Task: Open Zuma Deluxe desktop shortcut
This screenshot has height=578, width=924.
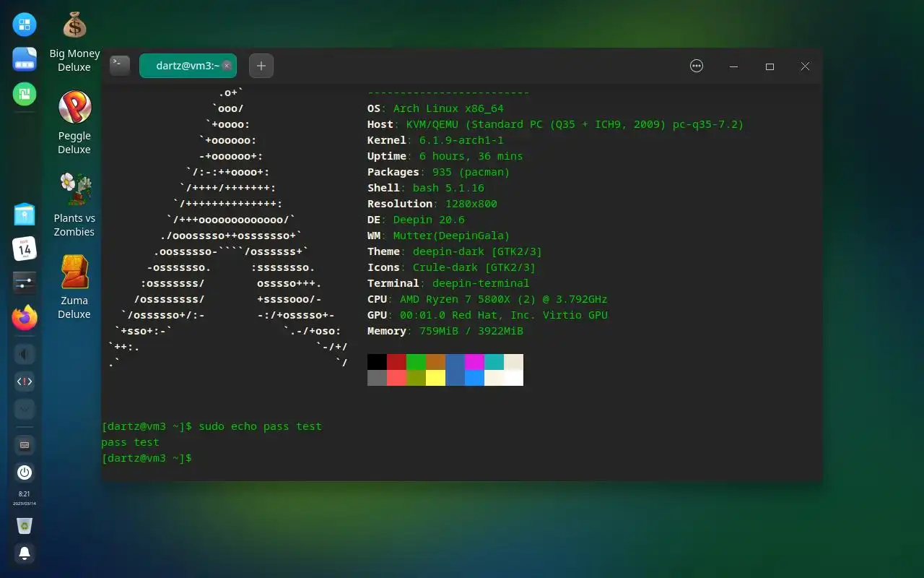Action: [x=74, y=288]
